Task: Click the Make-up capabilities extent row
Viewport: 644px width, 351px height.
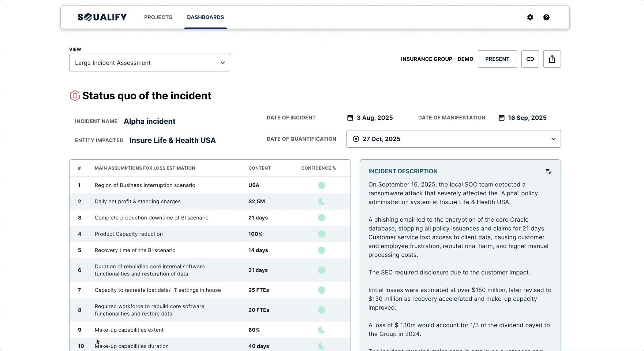Action: (210, 330)
